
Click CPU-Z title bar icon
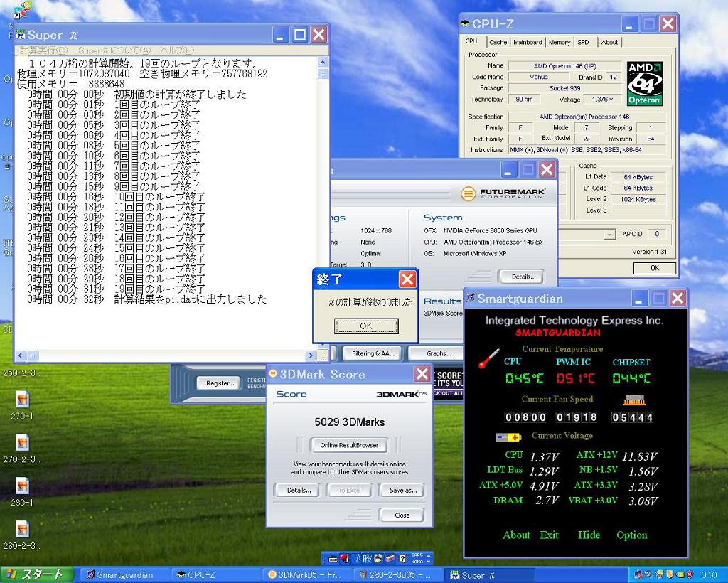tap(465, 23)
